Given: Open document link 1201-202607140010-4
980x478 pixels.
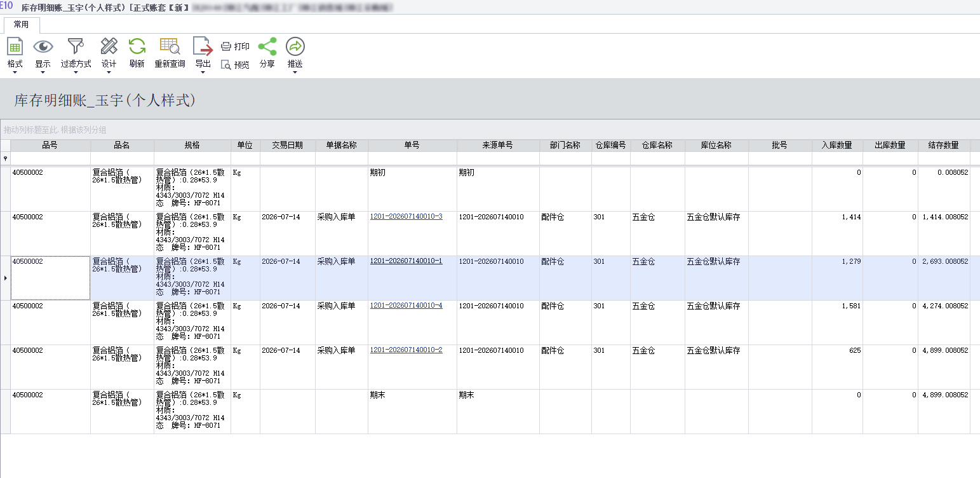Looking at the screenshot, I should tap(406, 306).
